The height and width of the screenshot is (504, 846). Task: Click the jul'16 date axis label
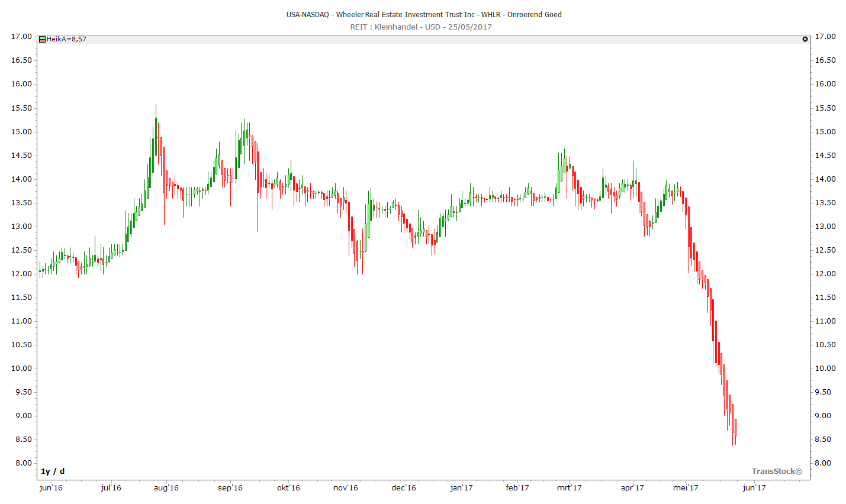tap(111, 488)
